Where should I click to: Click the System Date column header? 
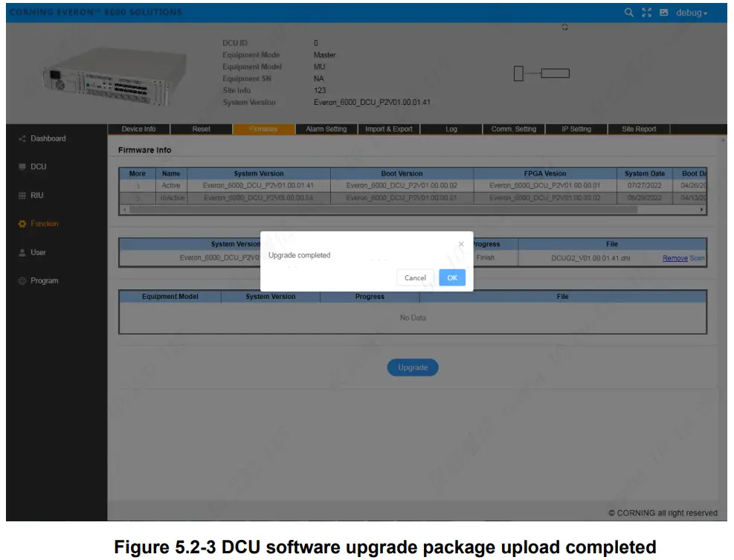click(645, 174)
